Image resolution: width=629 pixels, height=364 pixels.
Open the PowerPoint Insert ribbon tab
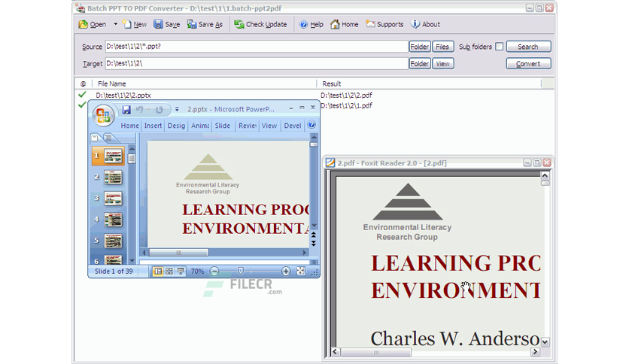[153, 126]
